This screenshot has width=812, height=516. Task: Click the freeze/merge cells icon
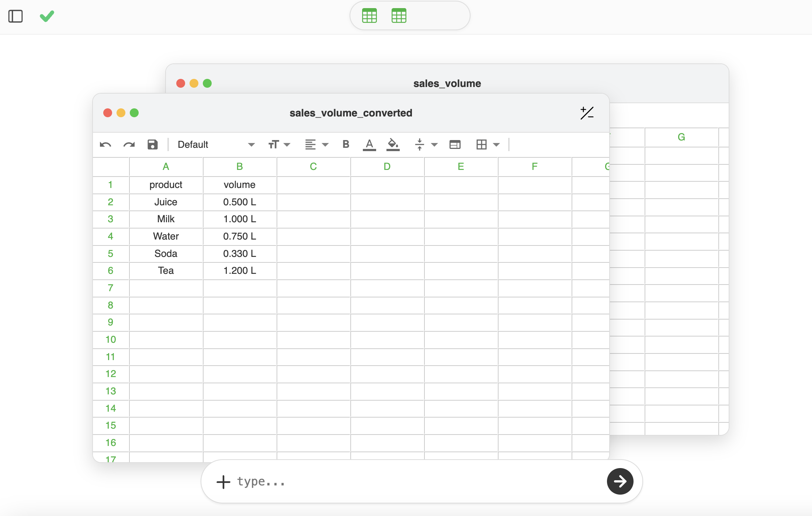pos(455,144)
